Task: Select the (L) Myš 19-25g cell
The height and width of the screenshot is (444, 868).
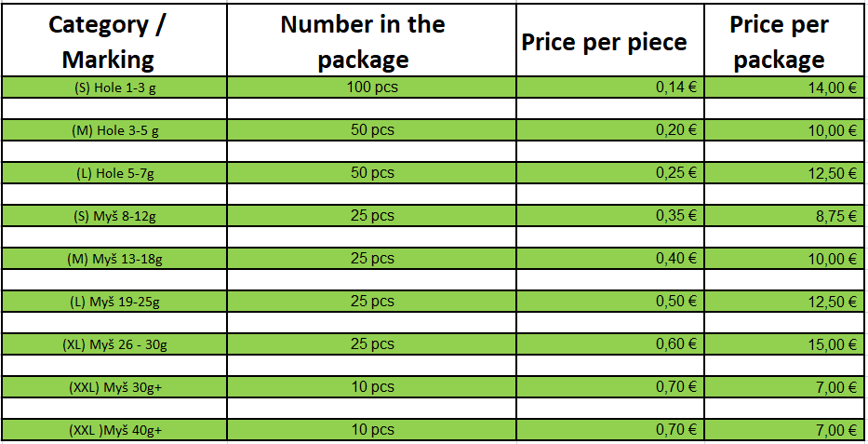Action: pyautogui.click(x=114, y=302)
